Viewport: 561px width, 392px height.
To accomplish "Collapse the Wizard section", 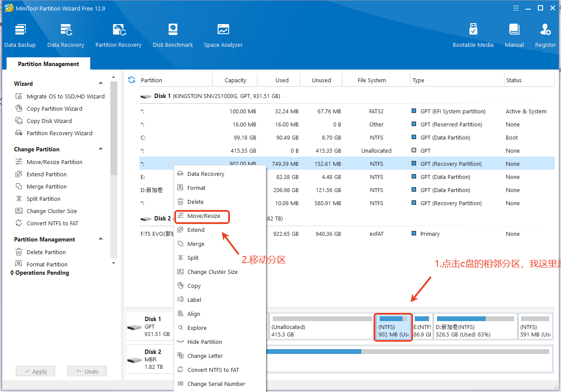I will (x=101, y=83).
